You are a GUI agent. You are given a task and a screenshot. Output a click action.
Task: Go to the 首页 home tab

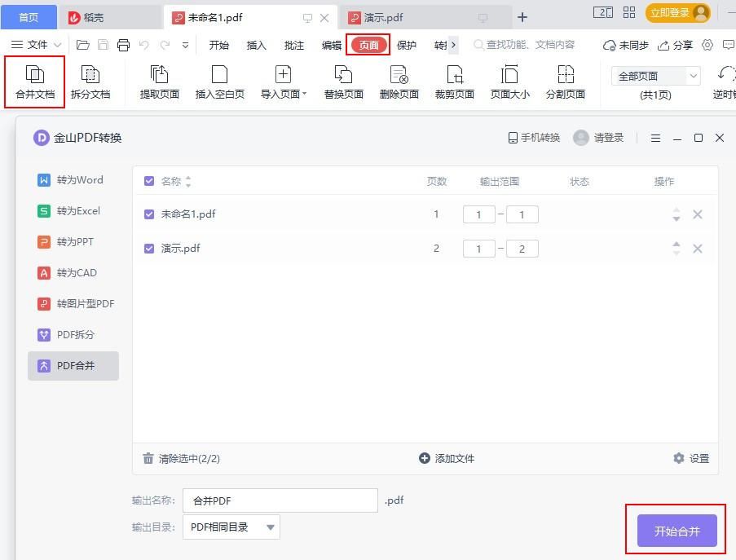click(x=29, y=17)
